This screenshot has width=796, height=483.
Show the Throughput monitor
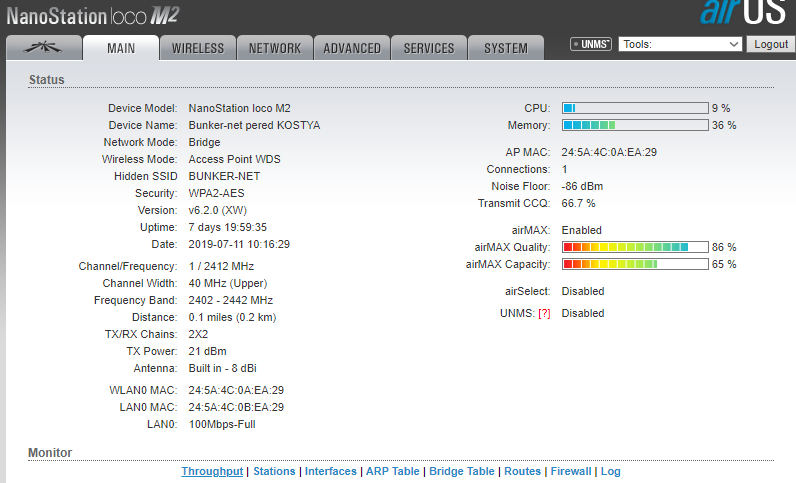(x=212, y=471)
